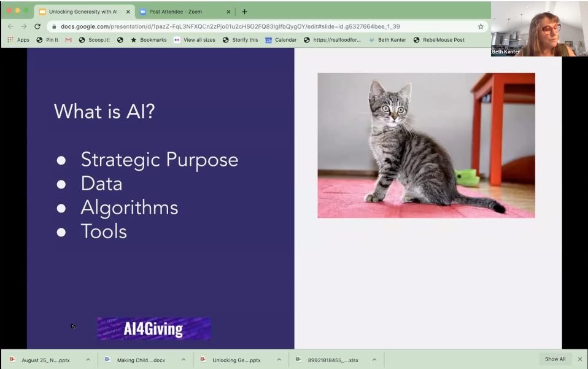Expand options for Making Child docx download
Screen dimensions: 588x369
[184, 360]
